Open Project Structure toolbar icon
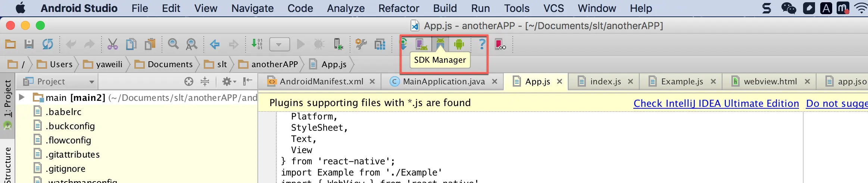 click(x=380, y=44)
